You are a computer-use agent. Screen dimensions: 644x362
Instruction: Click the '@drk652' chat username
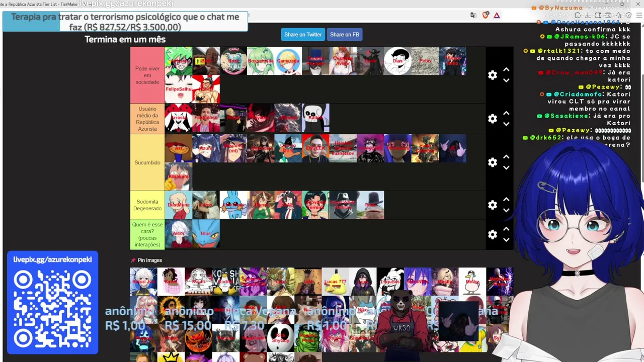click(x=548, y=137)
